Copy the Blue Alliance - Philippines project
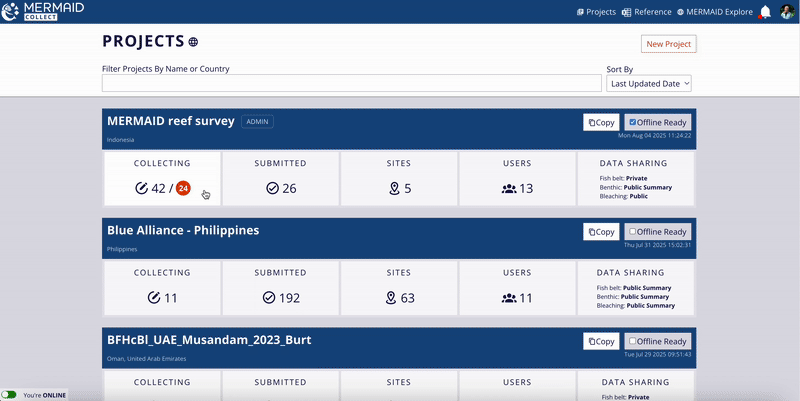 601,232
